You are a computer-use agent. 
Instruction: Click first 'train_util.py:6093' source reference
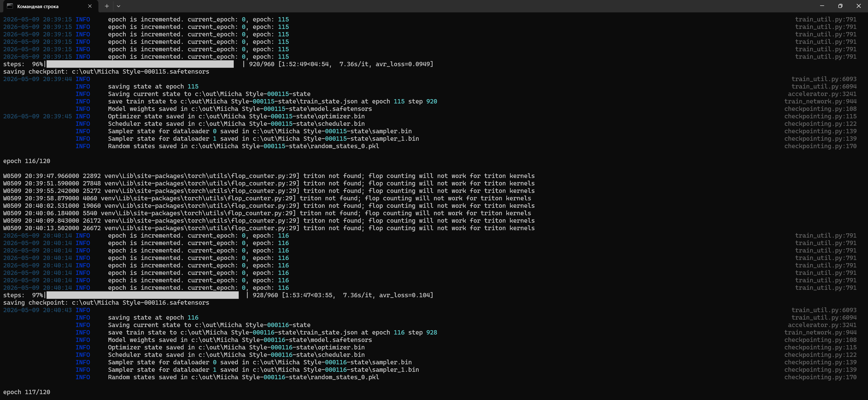[x=824, y=79]
